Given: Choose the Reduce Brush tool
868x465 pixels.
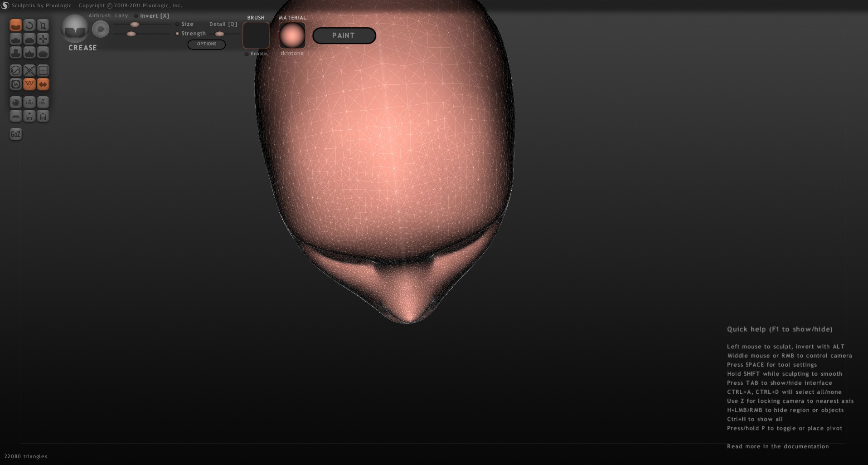Looking at the screenshot, I should click(16, 71).
